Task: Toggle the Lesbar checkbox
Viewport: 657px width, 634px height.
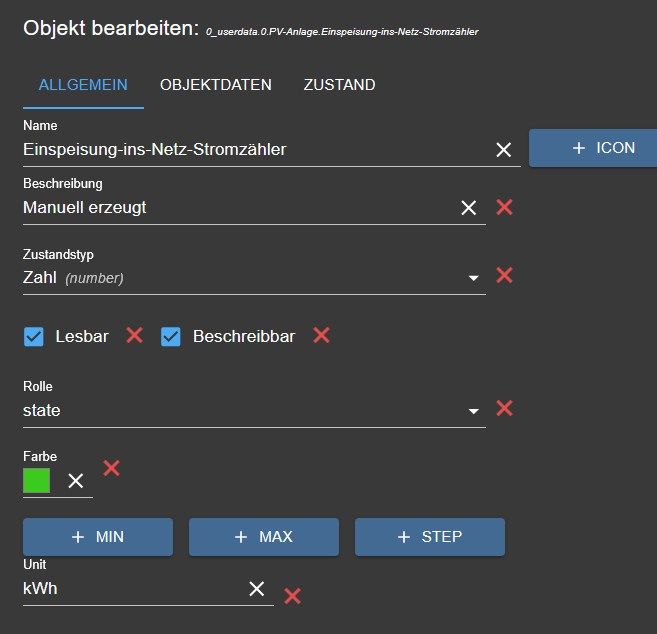Action: click(34, 337)
